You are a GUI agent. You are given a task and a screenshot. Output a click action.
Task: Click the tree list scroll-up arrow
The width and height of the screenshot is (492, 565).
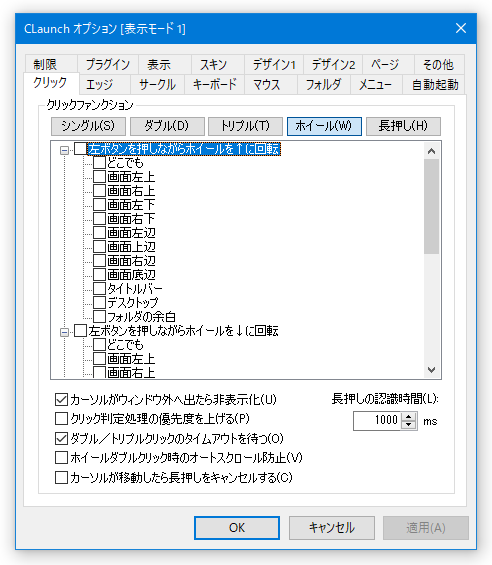(x=431, y=151)
